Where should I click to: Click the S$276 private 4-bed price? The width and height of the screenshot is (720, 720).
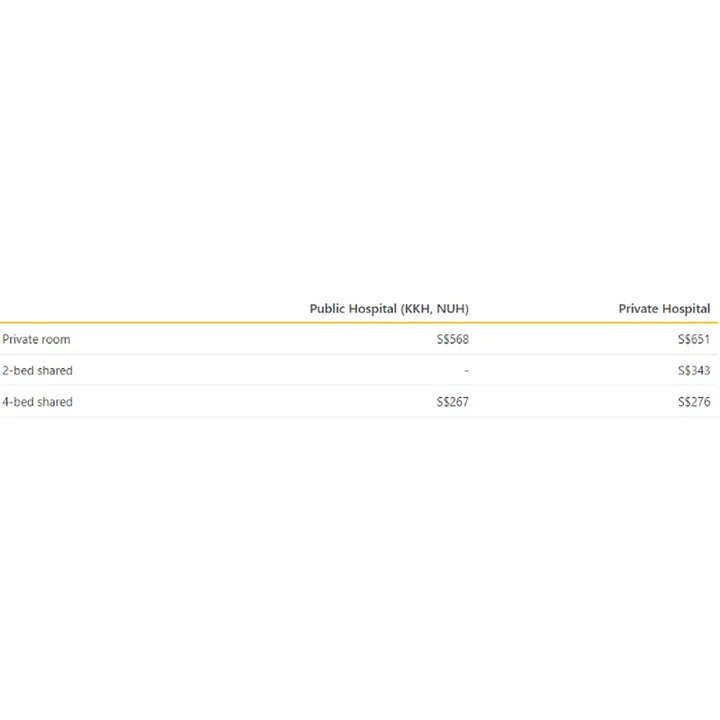click(x=694, y=402)
